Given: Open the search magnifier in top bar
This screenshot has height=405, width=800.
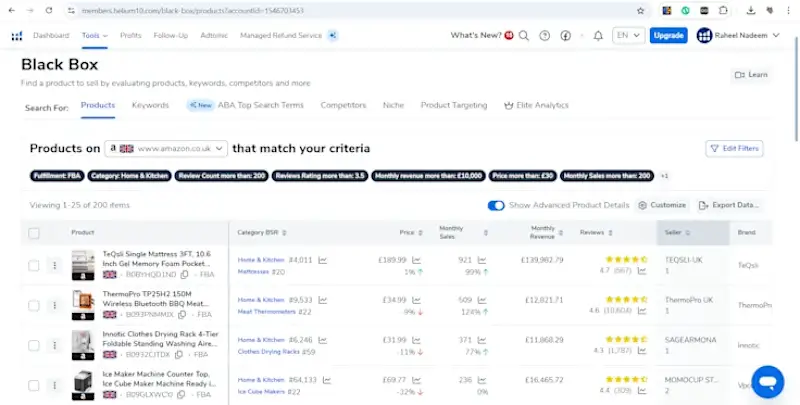Looking at the screenshot, I should (x=524, y=36).
